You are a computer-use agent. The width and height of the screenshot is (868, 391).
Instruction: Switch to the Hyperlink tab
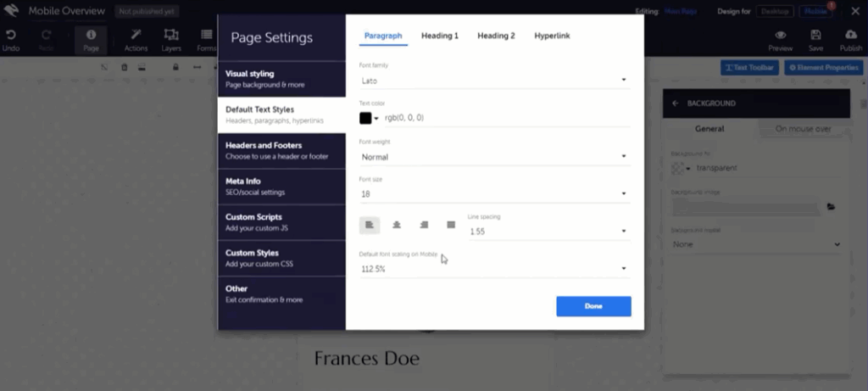tap(551, 36)
